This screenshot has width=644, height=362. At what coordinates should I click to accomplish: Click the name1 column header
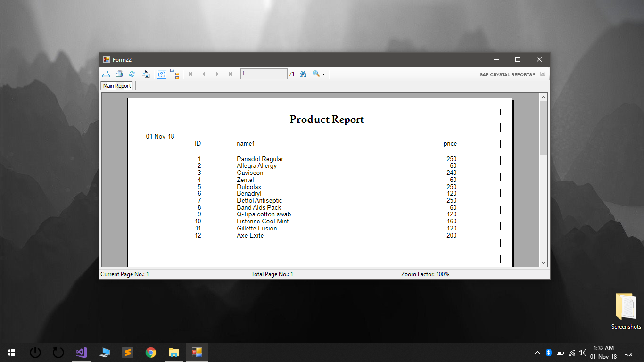[x=246, y=144]
